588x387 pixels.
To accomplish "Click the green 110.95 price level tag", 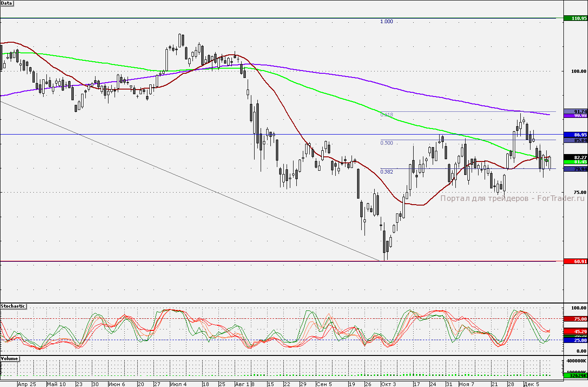I will 575,18.
